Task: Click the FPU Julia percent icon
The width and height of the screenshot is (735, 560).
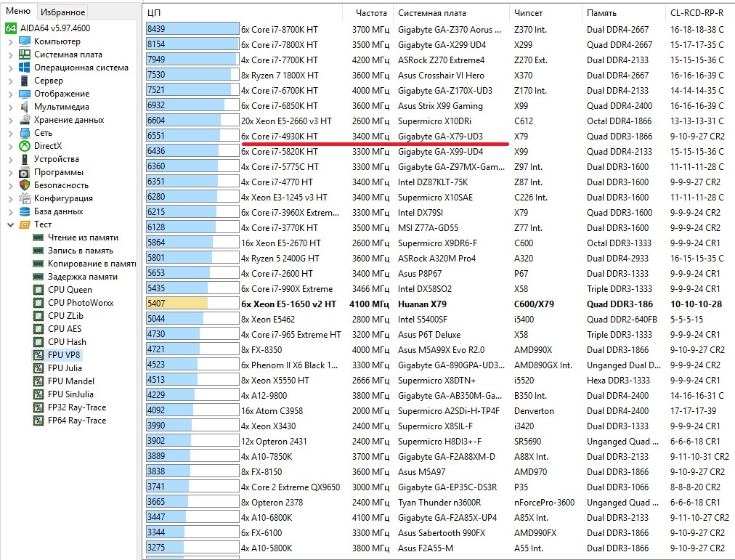Action: [38, 368]
